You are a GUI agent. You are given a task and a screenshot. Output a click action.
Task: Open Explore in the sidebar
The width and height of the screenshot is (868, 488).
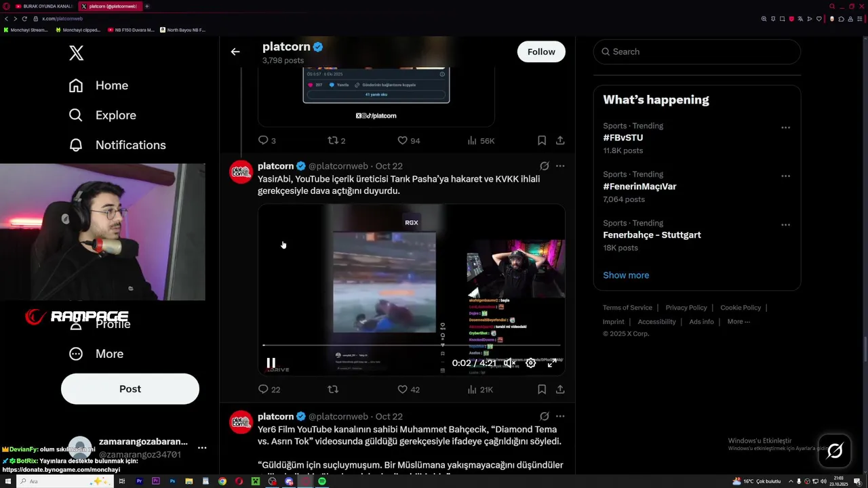point(102,115)
